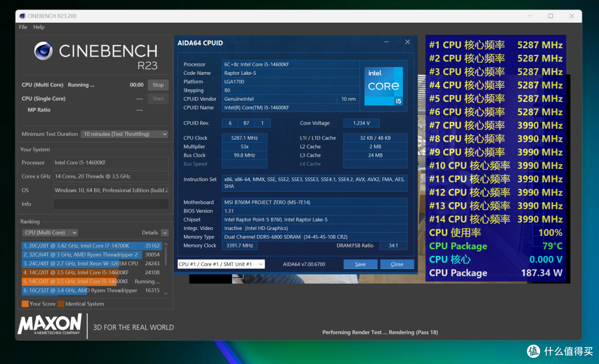Screen dimensions: 599x364
Task: Click the BIOS Version value 1.31
Action: (314, 211)
